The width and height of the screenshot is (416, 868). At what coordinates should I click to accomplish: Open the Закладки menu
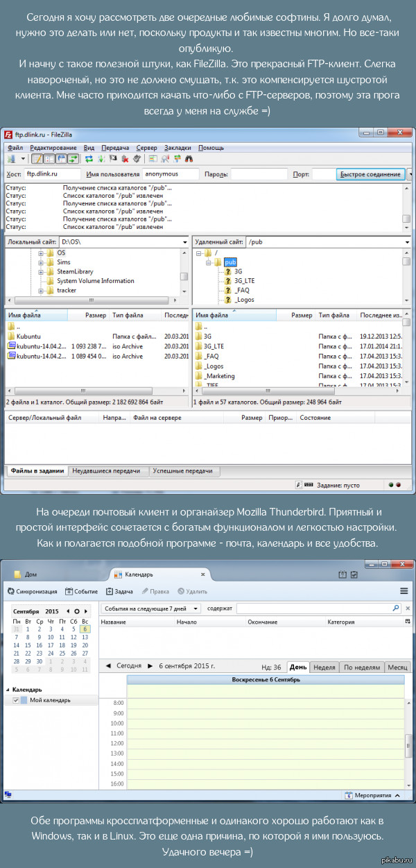tap(178, 148)
